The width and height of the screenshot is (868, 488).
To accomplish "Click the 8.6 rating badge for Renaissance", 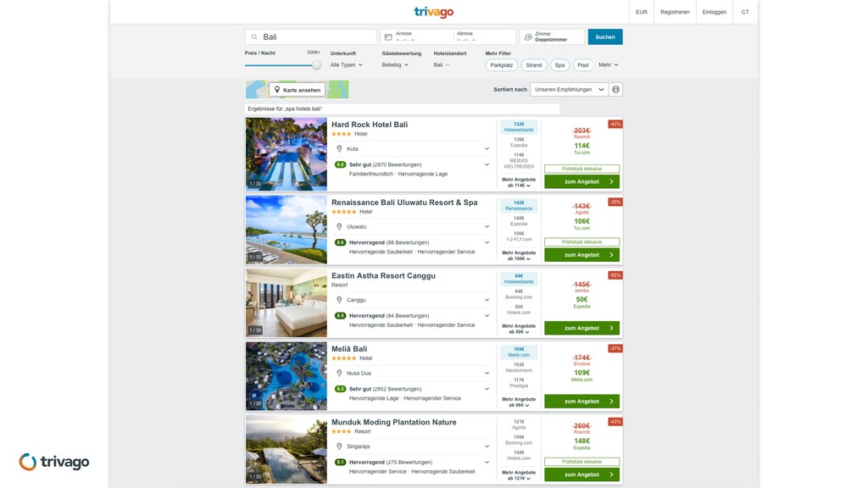I will pyautogui.click(x=340, y=242).
